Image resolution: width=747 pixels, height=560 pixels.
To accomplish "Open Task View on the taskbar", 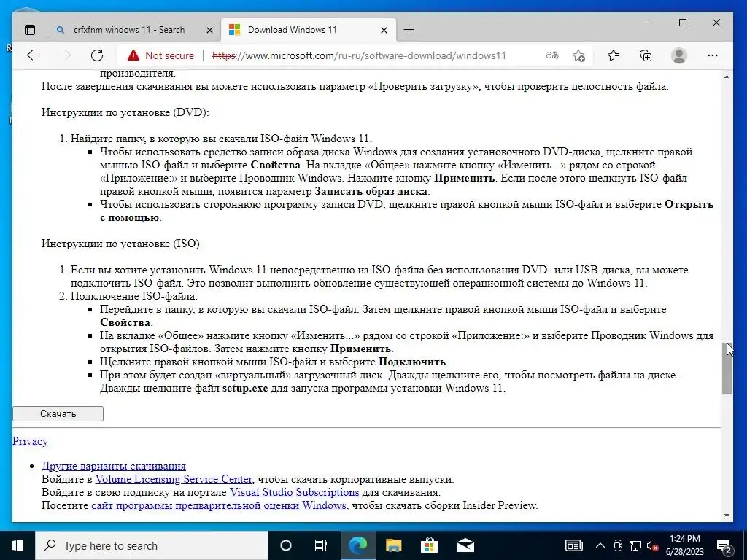I will 321,545.
